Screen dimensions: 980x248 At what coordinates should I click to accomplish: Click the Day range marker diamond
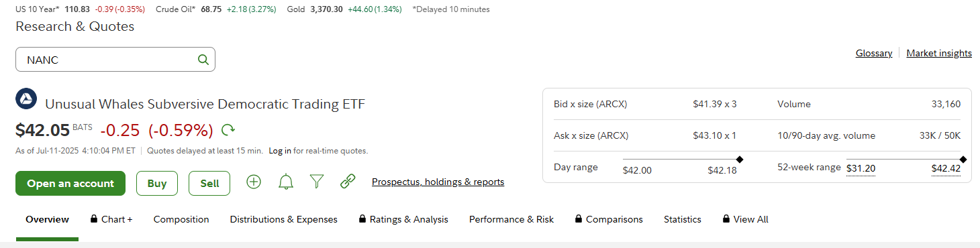(740, 159)
